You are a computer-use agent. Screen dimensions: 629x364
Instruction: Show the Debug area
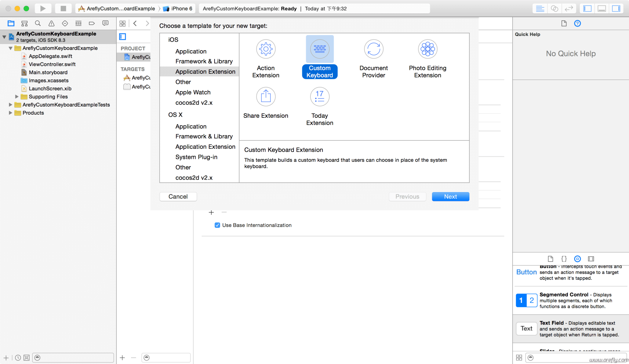(x=601, y=8)
